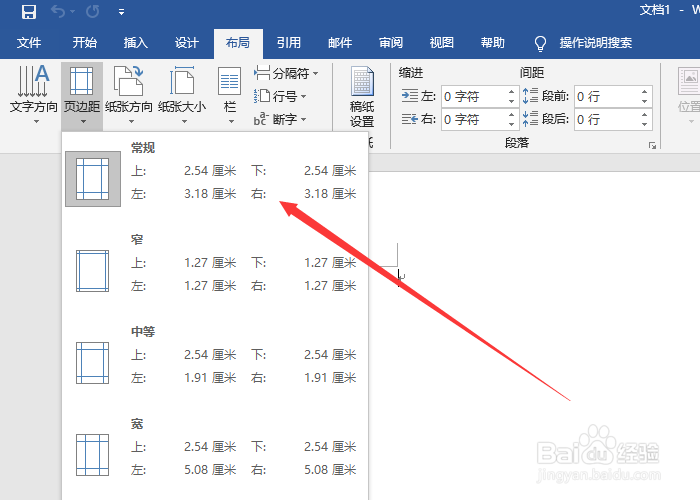
Task: Click the 宽 margin thumbnail icon
Action: pyautogui.click(x=92, y=455)
